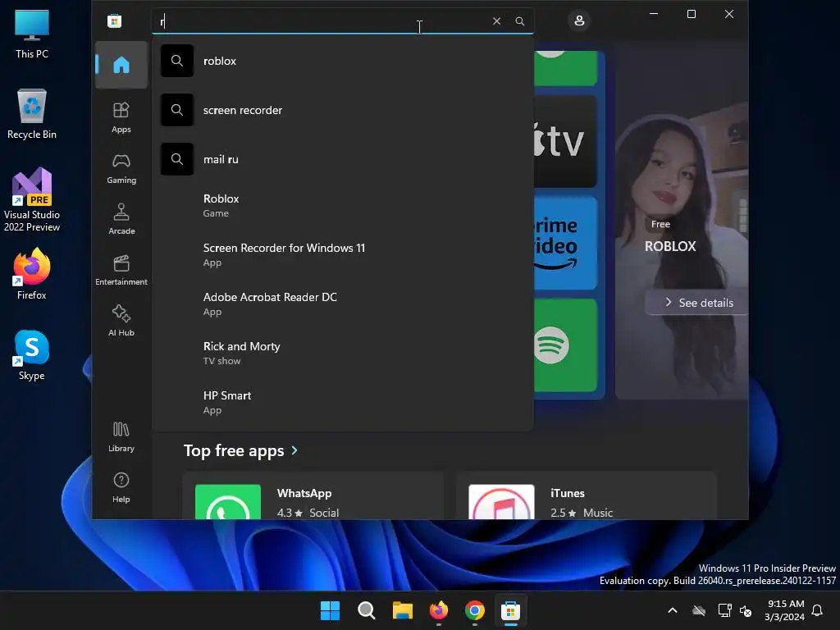The height and width of the screenshot is (630, 840).
Task: Open the notifications bell icon
Action: 818,610
